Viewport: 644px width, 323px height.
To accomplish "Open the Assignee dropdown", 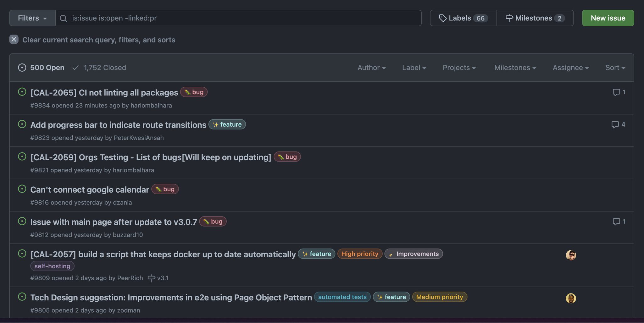I will pos(570,68).
